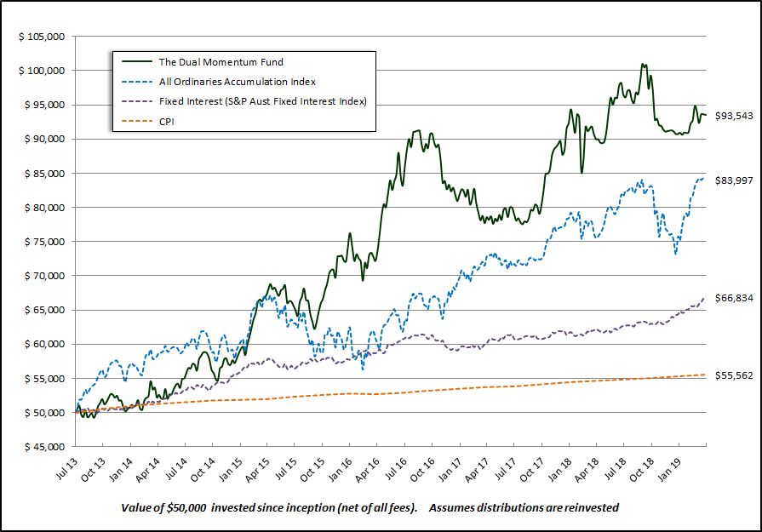Click the $ 105,000 y-axis label
This screenshot has height=532, width=762.
40,37
